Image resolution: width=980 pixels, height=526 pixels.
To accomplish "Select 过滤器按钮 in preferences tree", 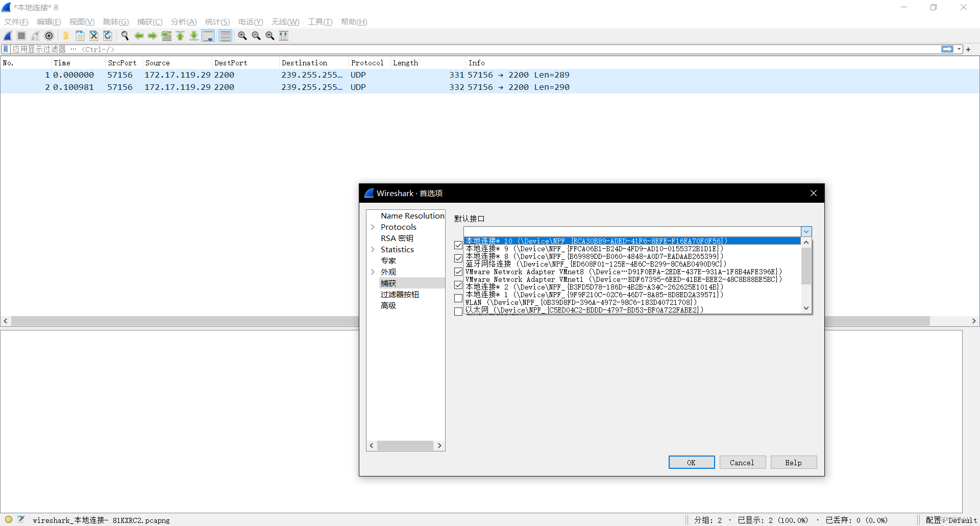I will (x=400, y=295).
